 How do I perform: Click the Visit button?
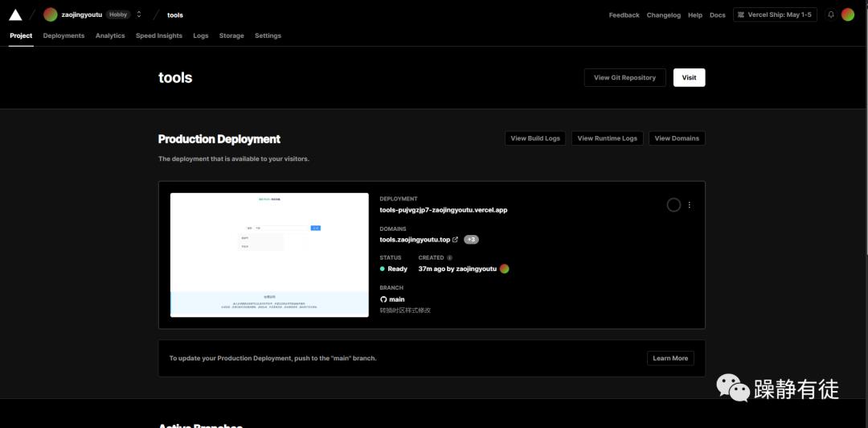[689, 77]
